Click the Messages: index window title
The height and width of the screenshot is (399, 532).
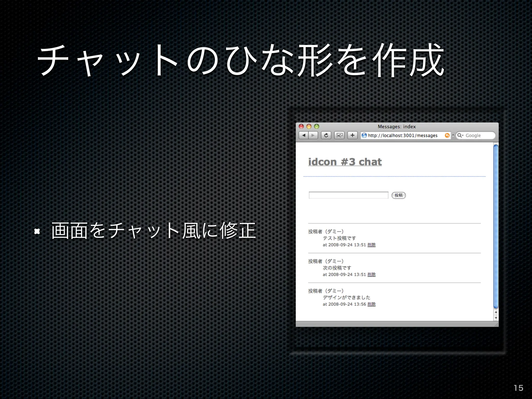pyautogui.click(x=397, y=127)
